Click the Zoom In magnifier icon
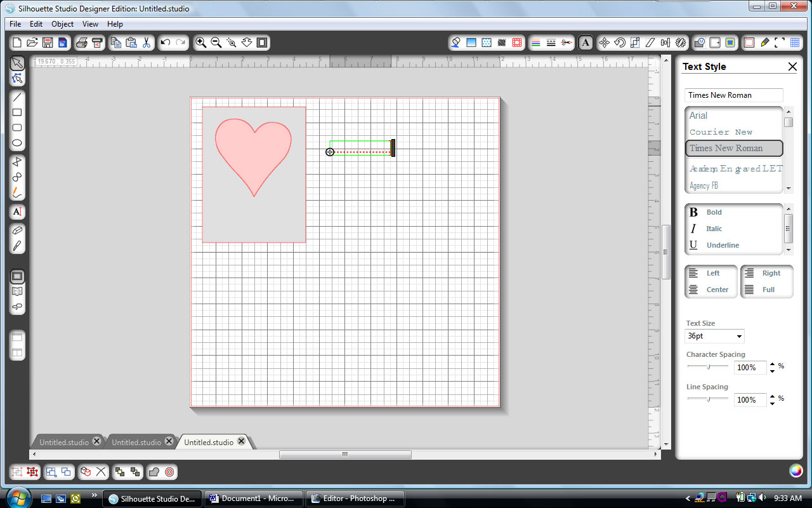 pyautogui.click(x=200, y=43)
